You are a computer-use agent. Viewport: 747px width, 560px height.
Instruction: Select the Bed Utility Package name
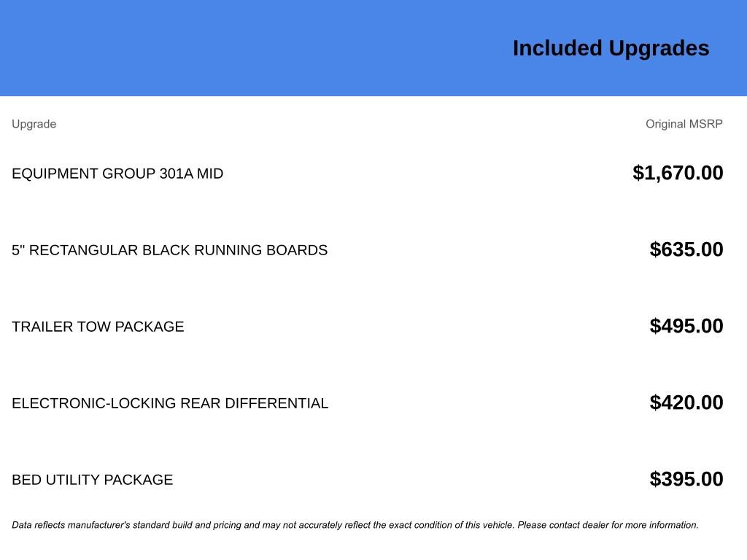click(x=92, y=480)
